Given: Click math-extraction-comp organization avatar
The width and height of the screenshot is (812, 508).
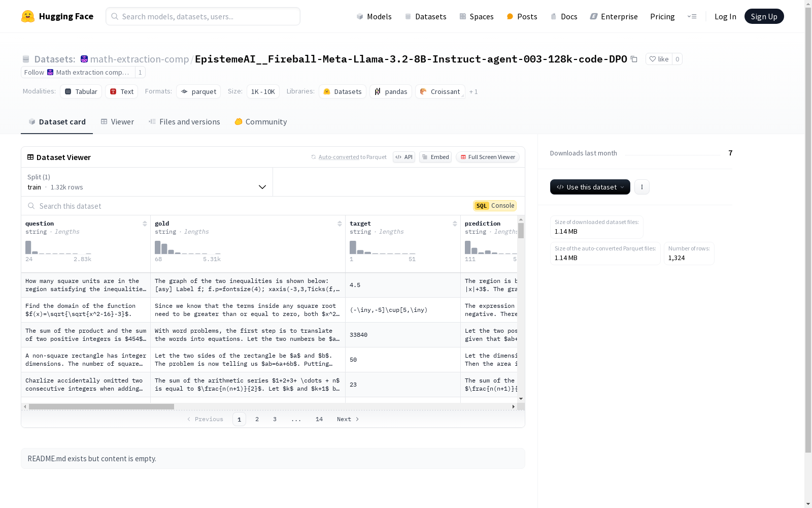Looking at the screenshot, I should pos(84,59).
